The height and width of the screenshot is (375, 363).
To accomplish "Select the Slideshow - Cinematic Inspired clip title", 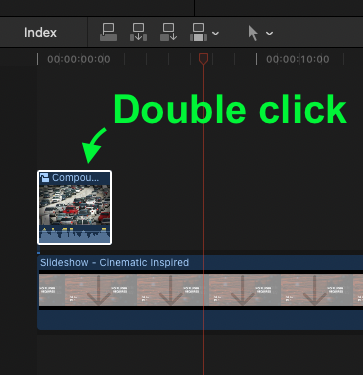I will (114, 263).
